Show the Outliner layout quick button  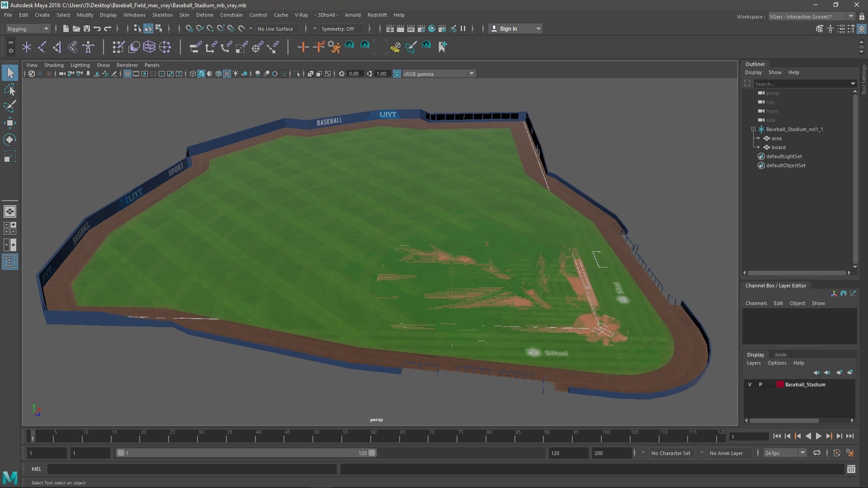coord(9,262)
